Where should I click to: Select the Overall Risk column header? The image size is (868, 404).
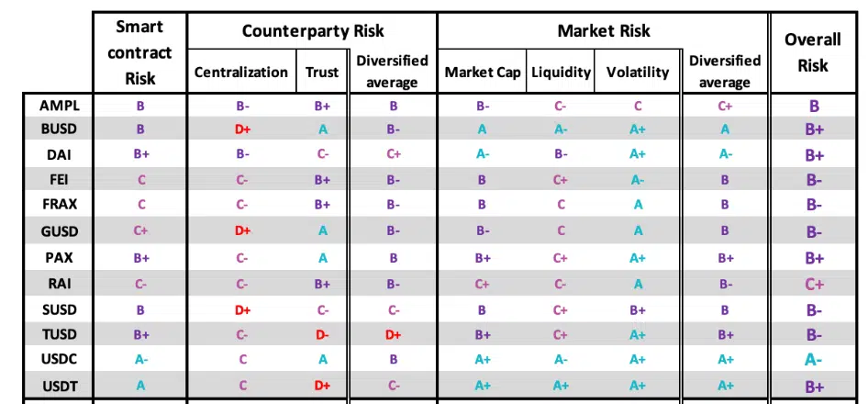[813, 51]
